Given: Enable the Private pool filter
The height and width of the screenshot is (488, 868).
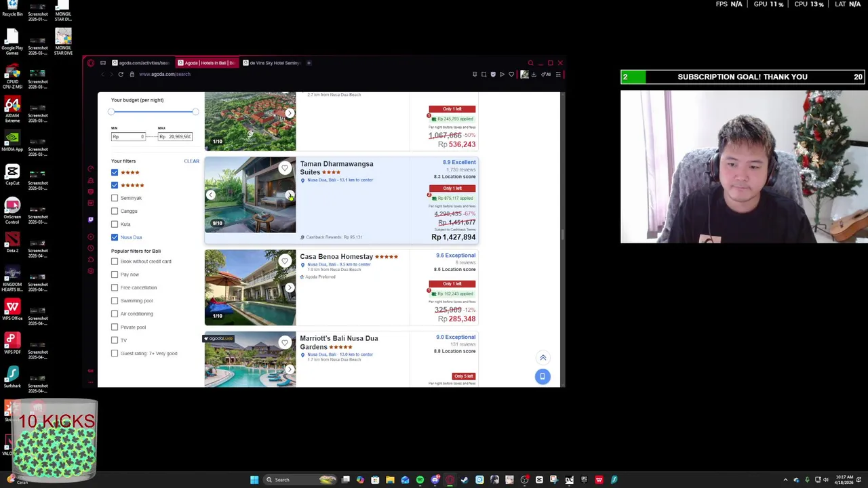Looking at the screenshot, I should coord(115,327).
